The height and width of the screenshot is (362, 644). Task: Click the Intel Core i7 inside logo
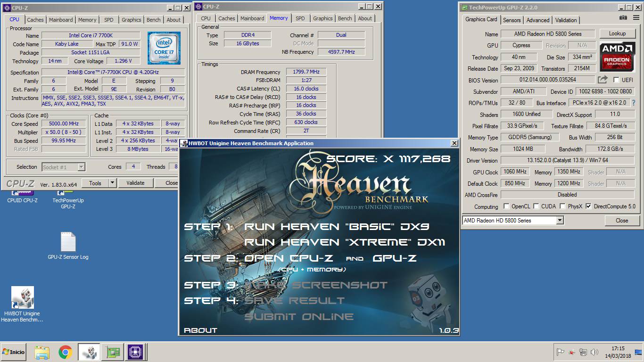click(164, 48)
